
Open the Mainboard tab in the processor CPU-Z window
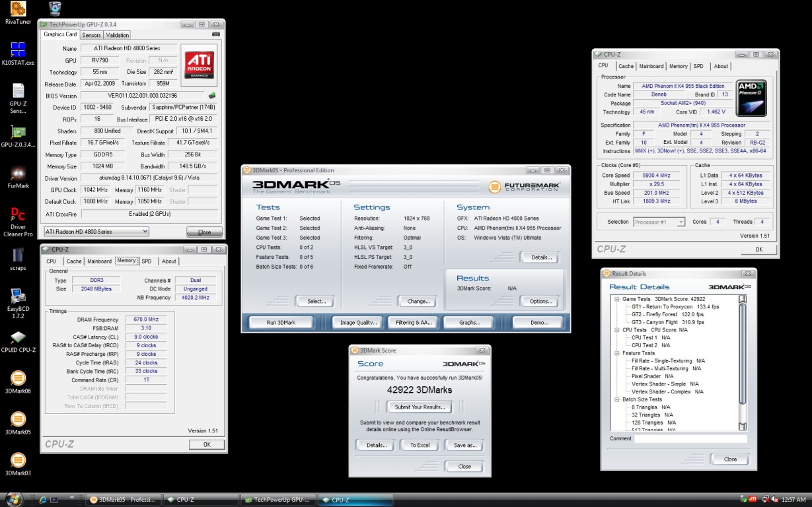(x=651, y=66)
